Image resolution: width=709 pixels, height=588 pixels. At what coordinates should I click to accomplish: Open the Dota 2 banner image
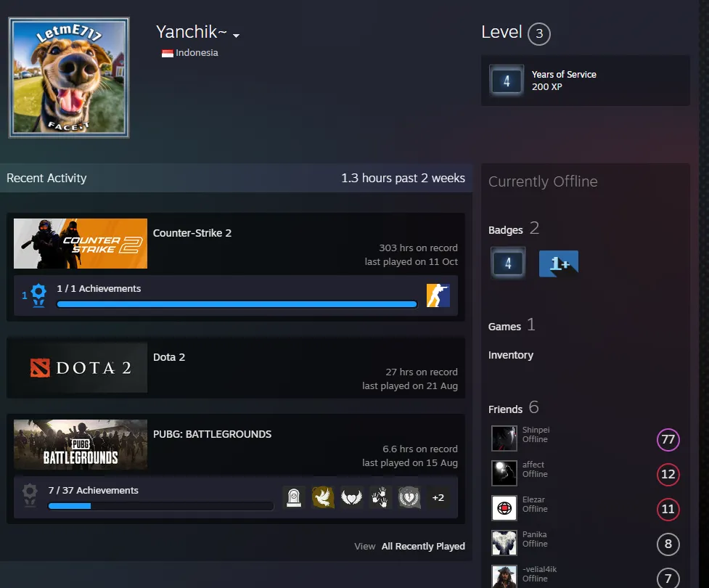81,367
